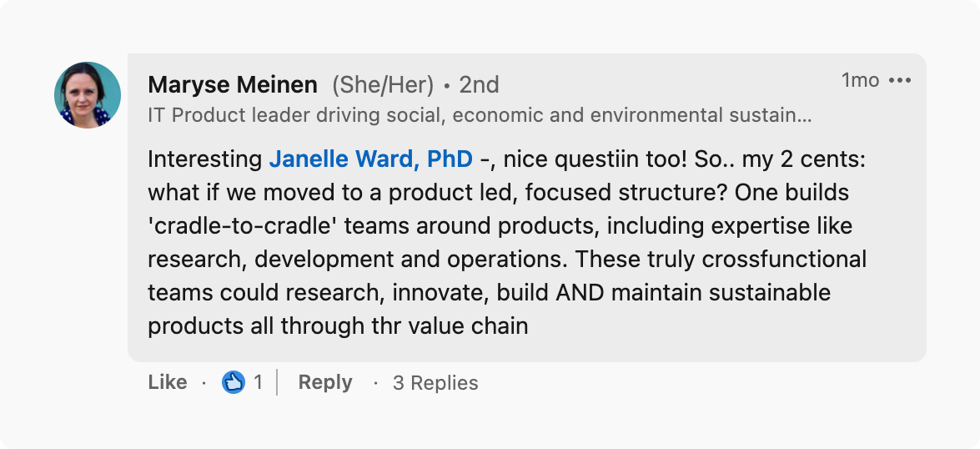Image resolution: width=980 pixels, height=449 pixels.
Task: Open the three-dot comment options menu
Action: point(900,81)
